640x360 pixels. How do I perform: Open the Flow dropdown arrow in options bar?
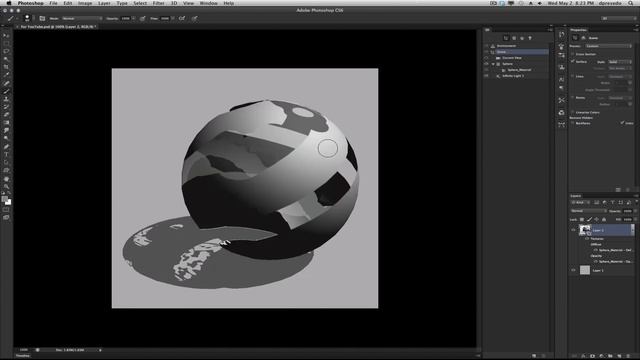tap(173, 18)
